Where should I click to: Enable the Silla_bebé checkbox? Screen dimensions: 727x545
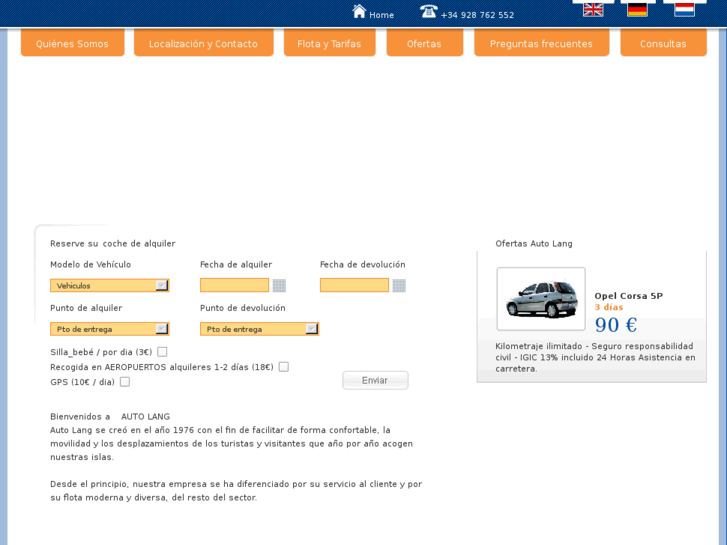162,352
